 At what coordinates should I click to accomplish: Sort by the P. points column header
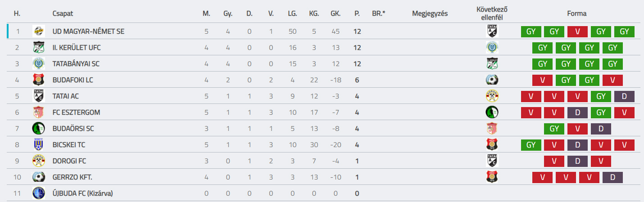coord(357,13)
